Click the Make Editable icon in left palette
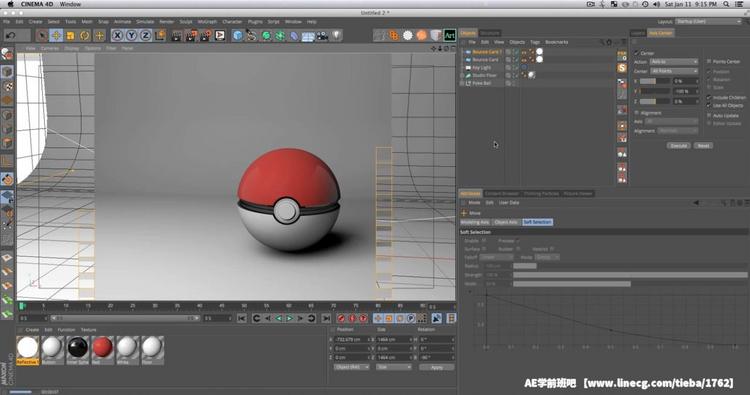The width and height of the screenshot is (750, 395). coord(7,55)
